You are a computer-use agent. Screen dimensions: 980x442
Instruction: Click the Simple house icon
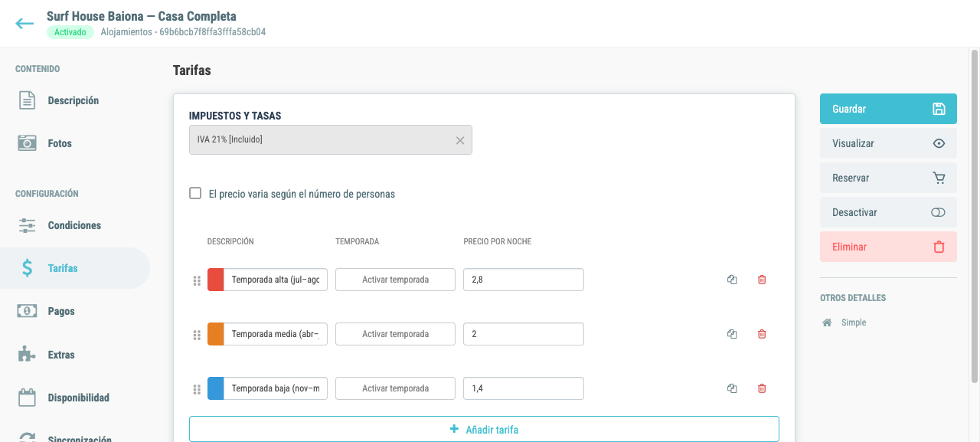pyautogui.click(x=827, y=322)
